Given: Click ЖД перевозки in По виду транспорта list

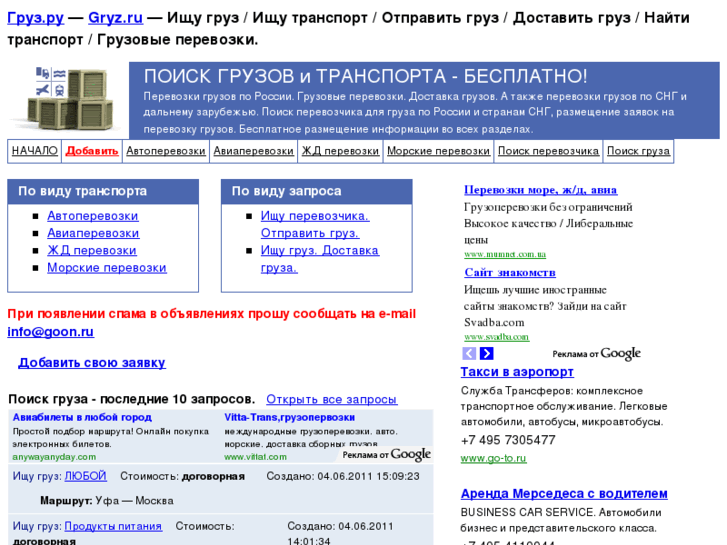Looking at the screenshot, I should point(92,250).
